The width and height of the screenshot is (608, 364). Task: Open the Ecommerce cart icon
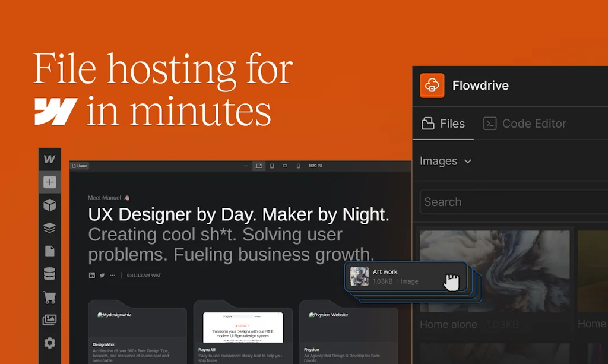click(50, 297)
